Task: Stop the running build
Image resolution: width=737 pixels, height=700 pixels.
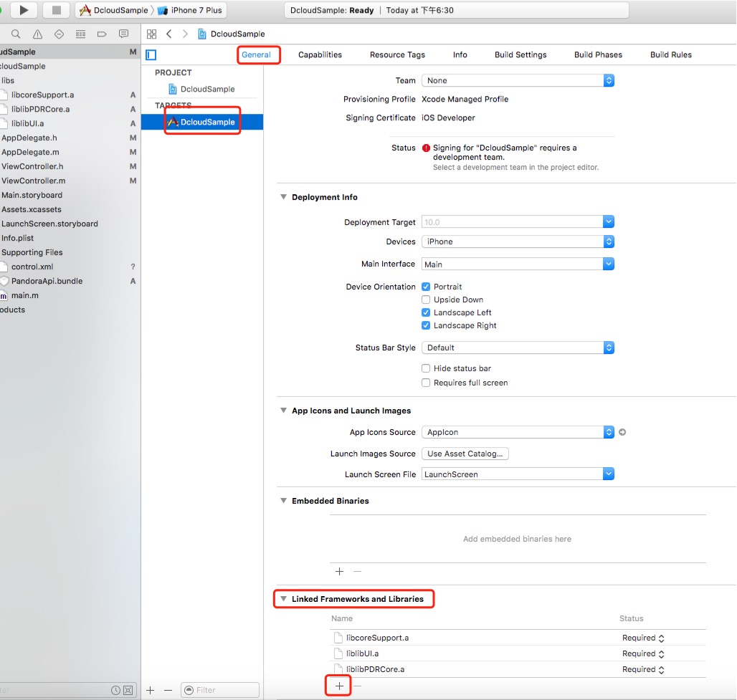Action: click(x=57, y=10)
